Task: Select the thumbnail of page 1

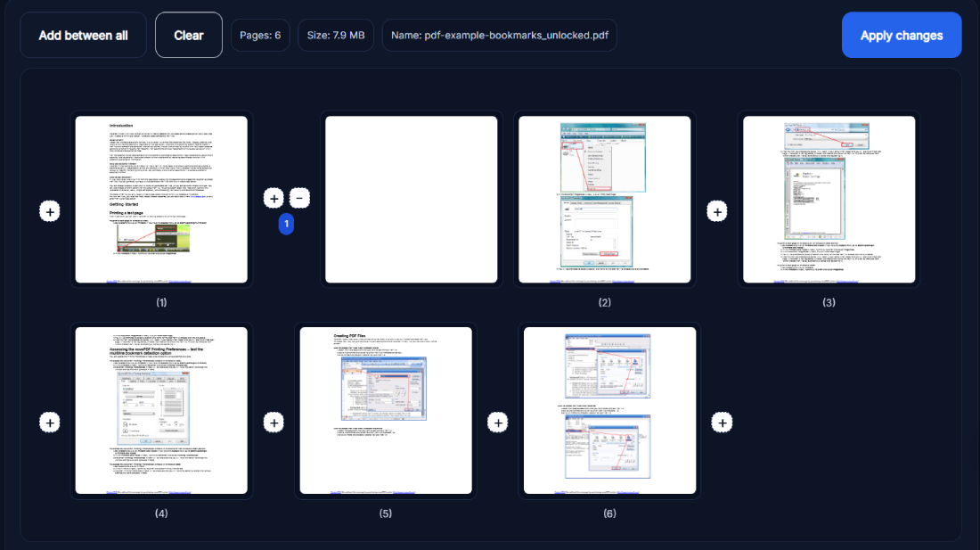Action: tap(160, 198)
